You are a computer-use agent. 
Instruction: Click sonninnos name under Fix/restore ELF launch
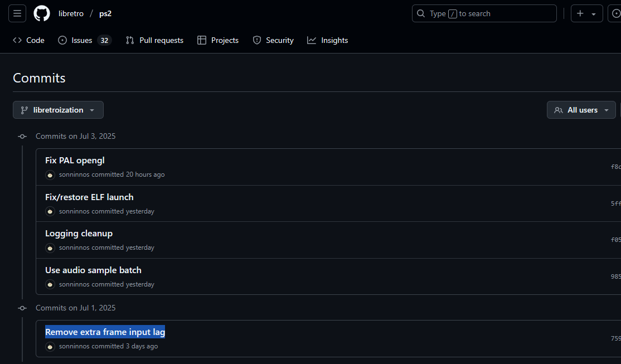click(74, 211)
